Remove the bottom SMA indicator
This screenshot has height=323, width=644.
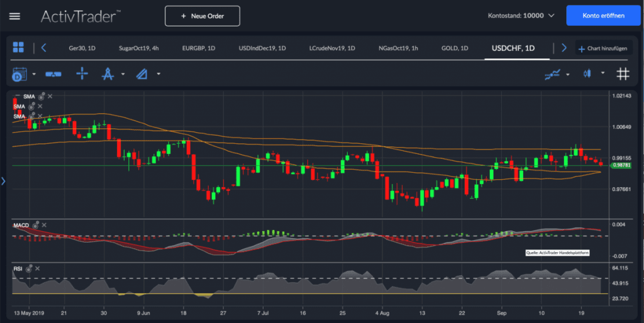40,116
